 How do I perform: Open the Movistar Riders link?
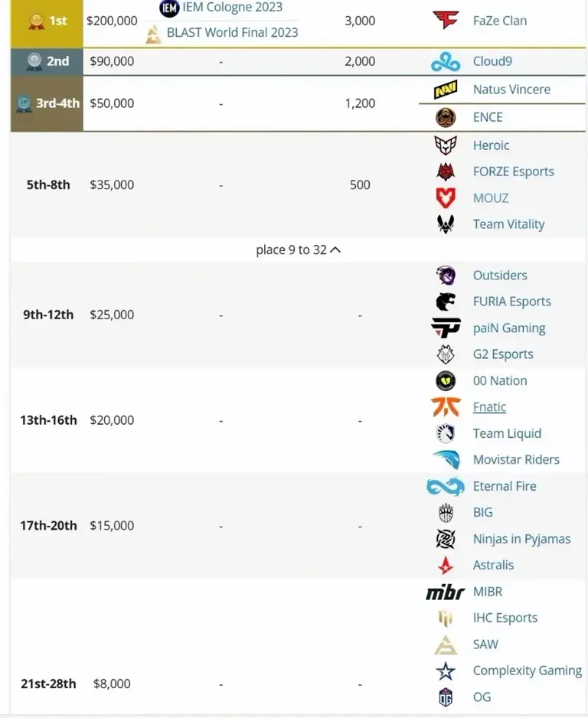[x=516, y=459]
